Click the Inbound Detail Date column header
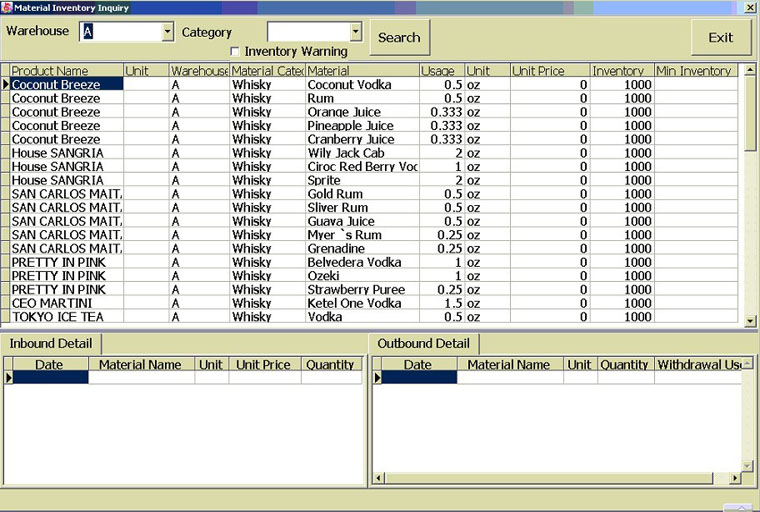Screen dimensions: 760x512 click(50, 365)
